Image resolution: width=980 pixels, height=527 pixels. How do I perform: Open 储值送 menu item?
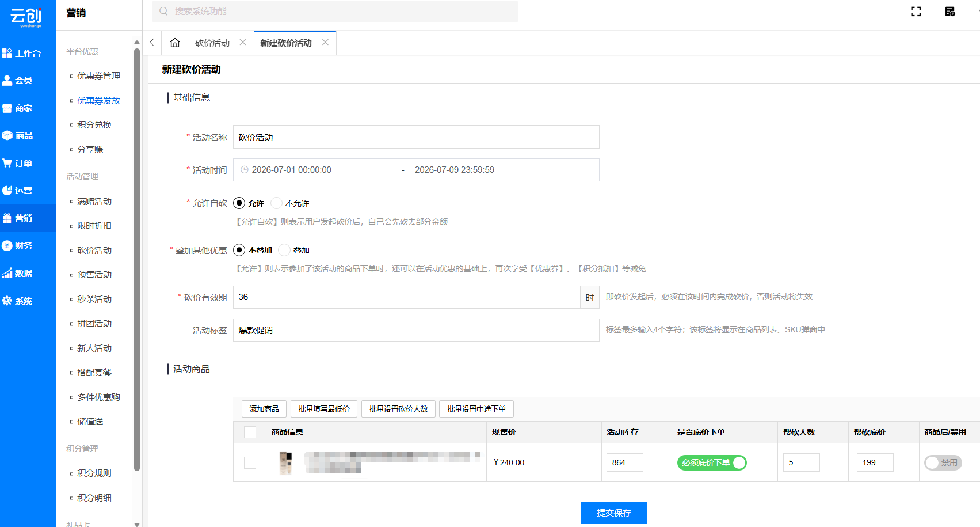pos(90,422)
